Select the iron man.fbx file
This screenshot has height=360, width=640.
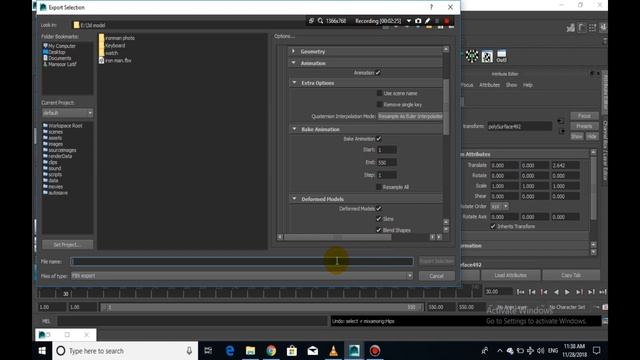click(115, 60)
